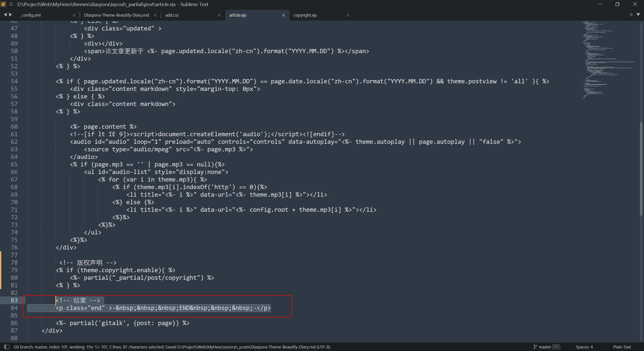644x351 pixels.
Task: Click 'theme.copyright.enable' on line 79
Action: [x=119, y=270]
